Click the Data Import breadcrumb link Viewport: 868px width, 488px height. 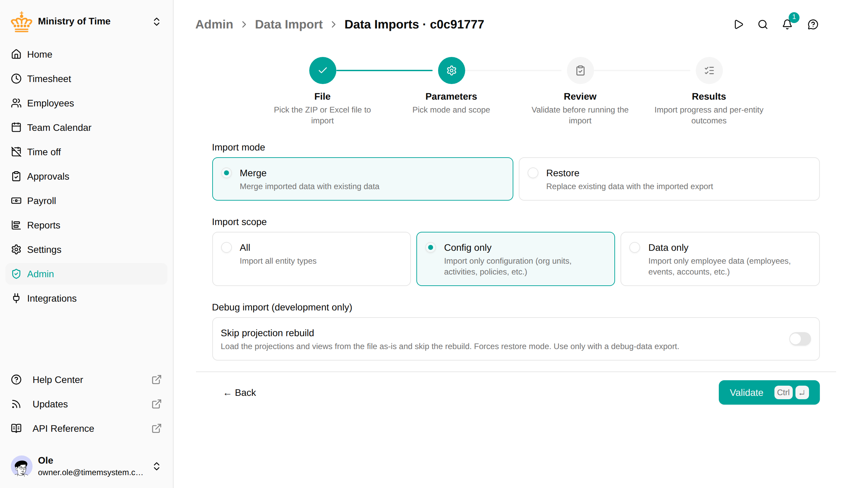(x=289, y=24)
